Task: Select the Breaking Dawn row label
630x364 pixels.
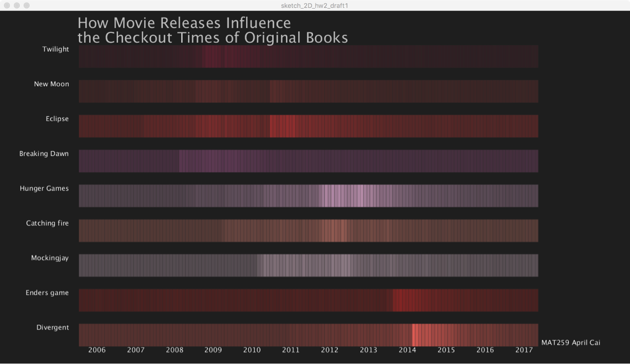Action: [44, 154]
